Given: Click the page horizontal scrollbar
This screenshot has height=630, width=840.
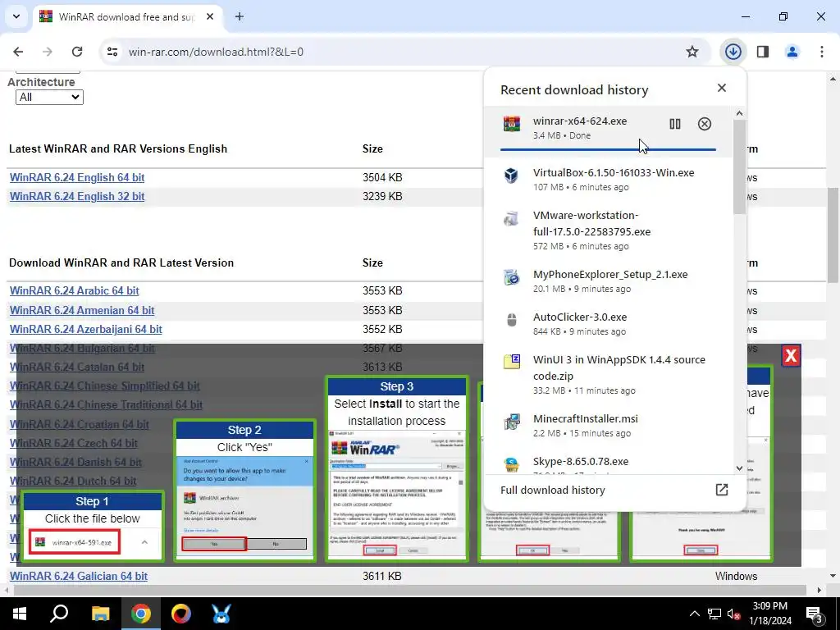Looking at the screenshot, I should pos(410,590).
